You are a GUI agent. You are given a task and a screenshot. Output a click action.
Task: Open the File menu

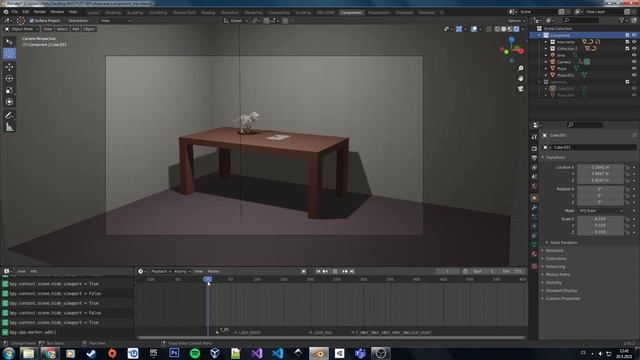coord(15,12)
